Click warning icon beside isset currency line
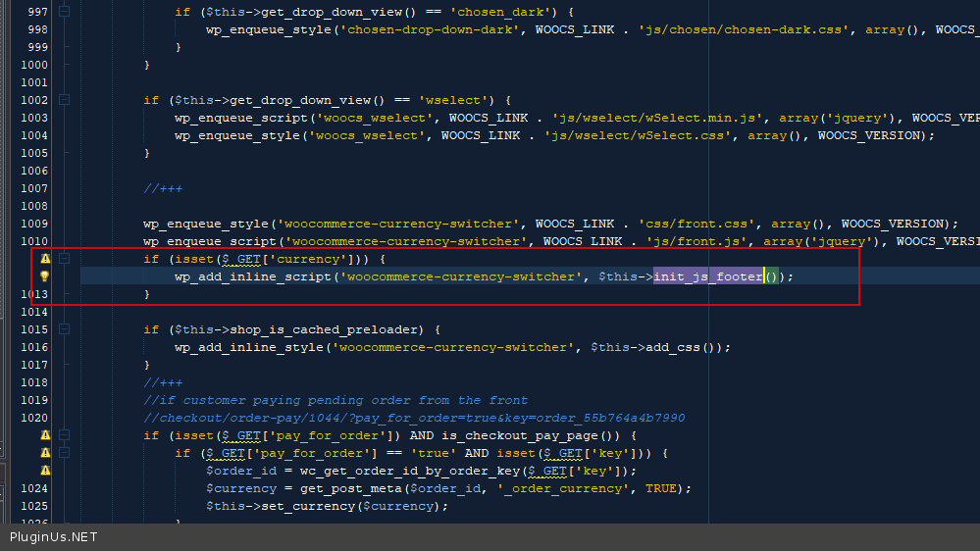980x551 pixels. [45, 259]
